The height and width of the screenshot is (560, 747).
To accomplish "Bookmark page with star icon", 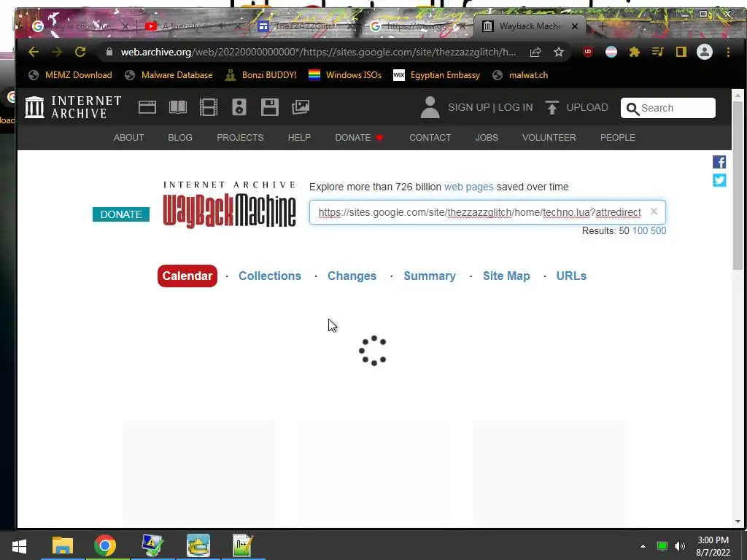I will (559, 52).
